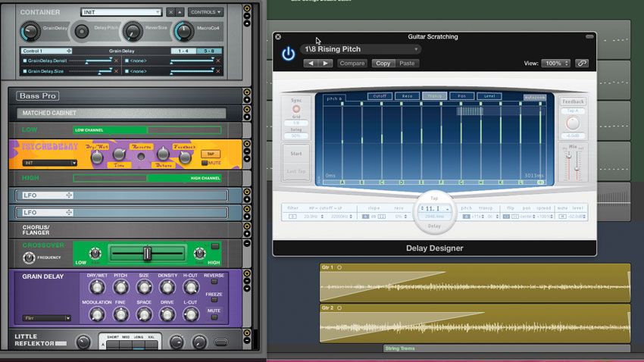This screenshot has height=362, width=644.
Task: Go to the next preset arrow
Action: pyautogui.click(x=326, y=64)
